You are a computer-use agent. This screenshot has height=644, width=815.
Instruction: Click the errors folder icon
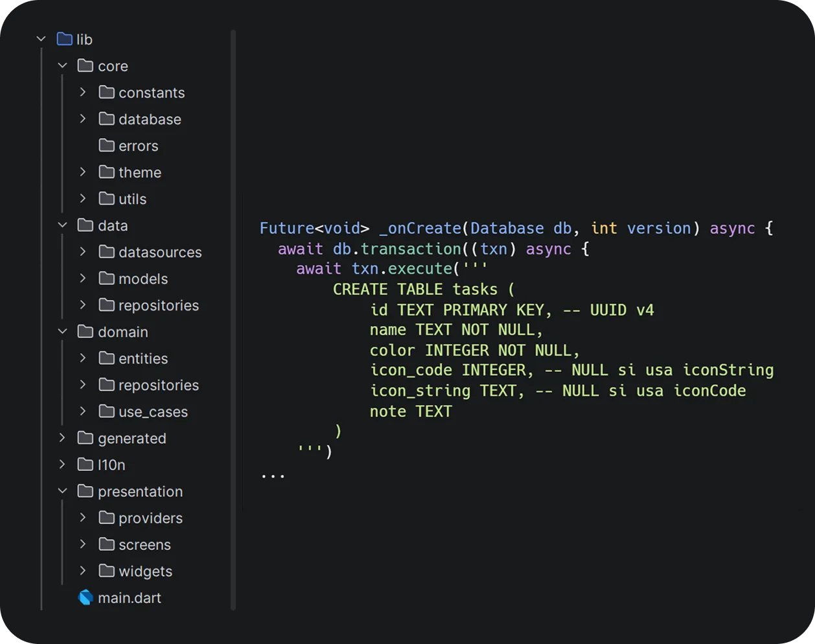[106, 146]
